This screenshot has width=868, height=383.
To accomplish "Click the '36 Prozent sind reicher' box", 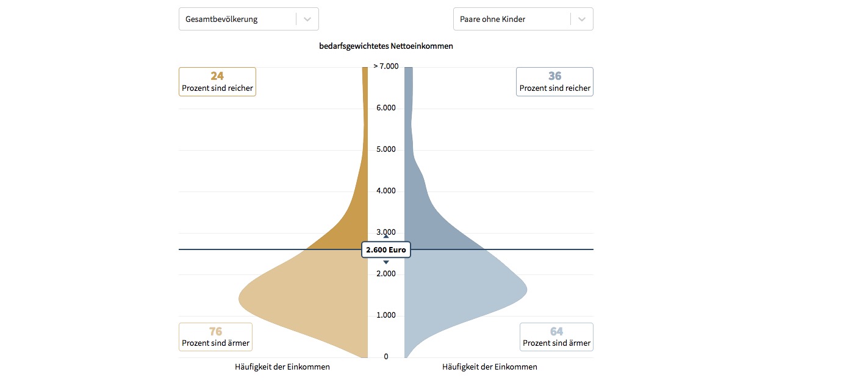I will 554,82.
